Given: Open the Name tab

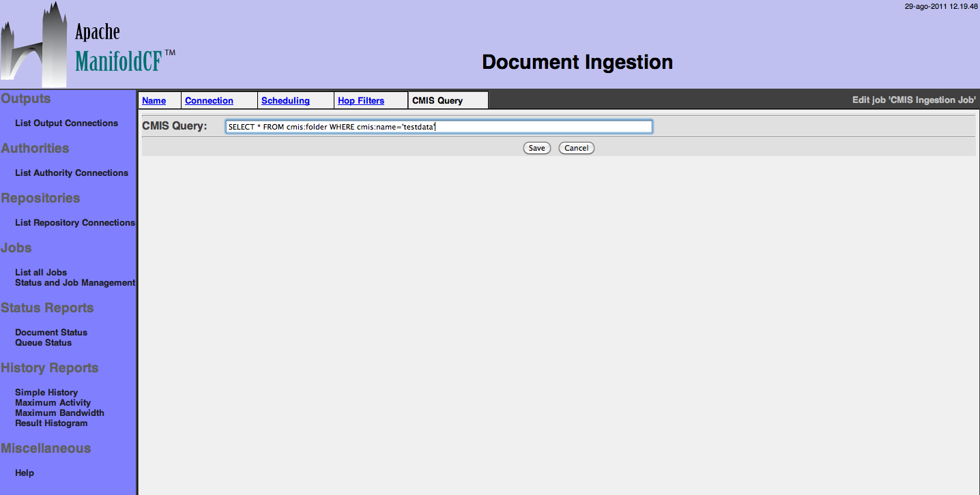Looking at the screenshot, I should pyautogui.click(x=154, y=101).
